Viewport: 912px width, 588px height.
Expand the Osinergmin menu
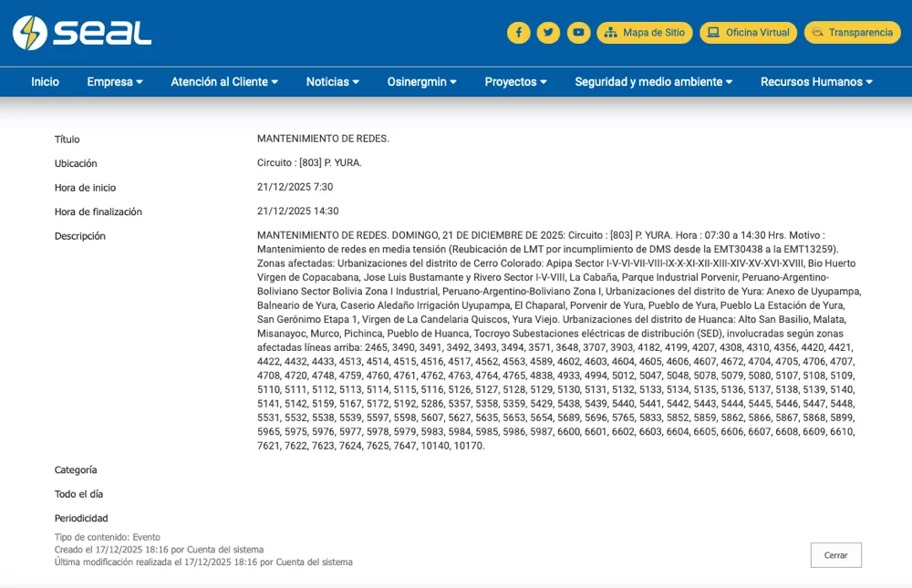(422, 82)
